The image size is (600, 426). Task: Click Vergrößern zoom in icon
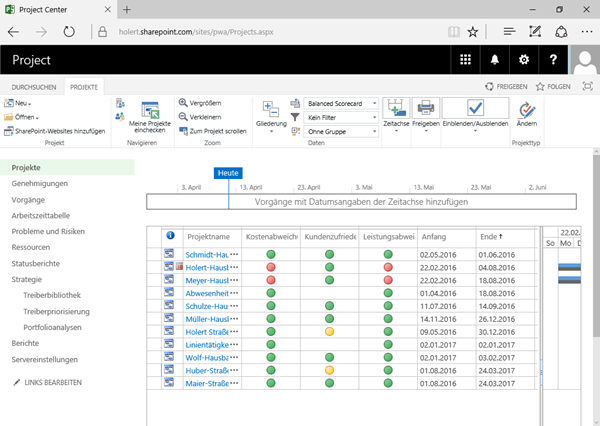pyautogui.click(x=183, y=103)
